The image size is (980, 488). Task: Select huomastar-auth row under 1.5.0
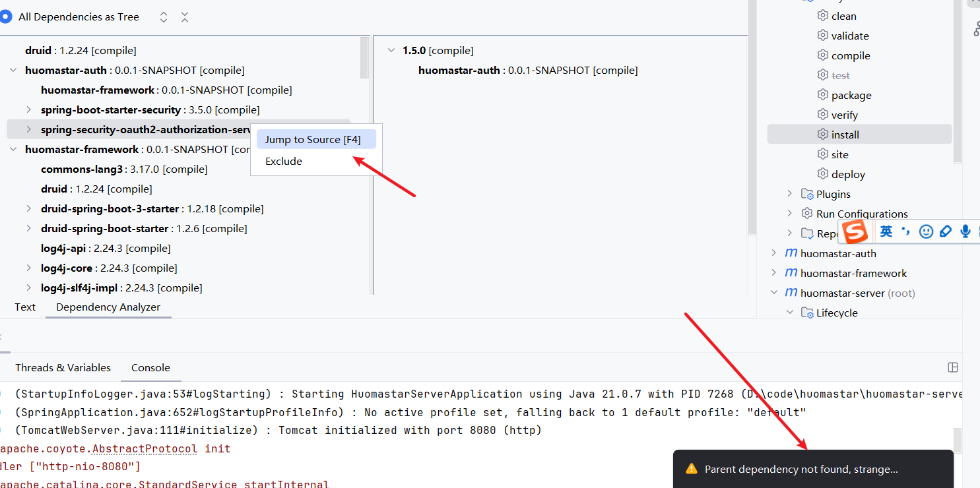click(528, 70)
